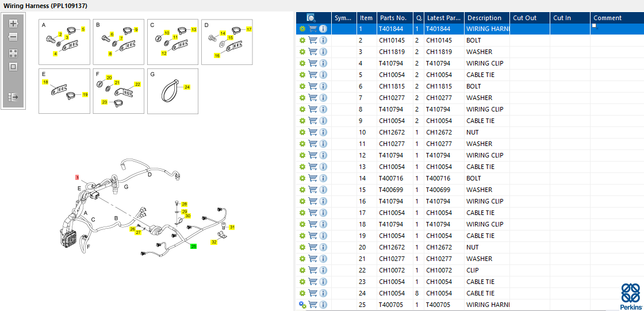Open the search icon in table header

pos(311,18)
